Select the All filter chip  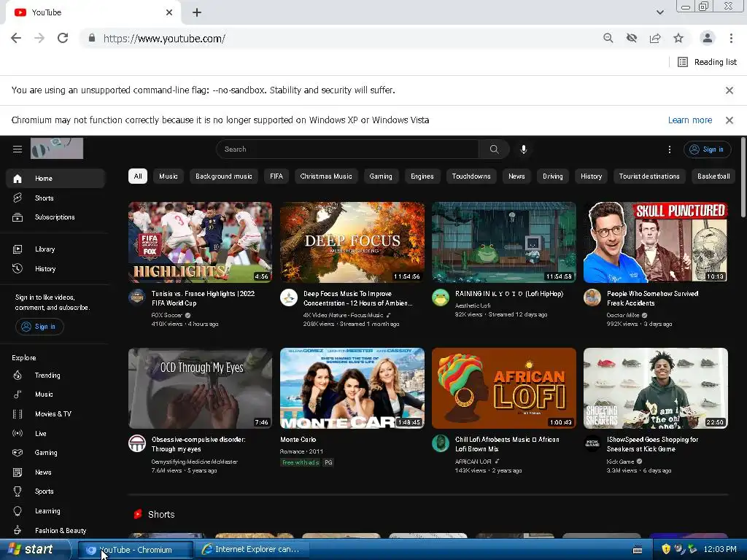click(138, 176)
